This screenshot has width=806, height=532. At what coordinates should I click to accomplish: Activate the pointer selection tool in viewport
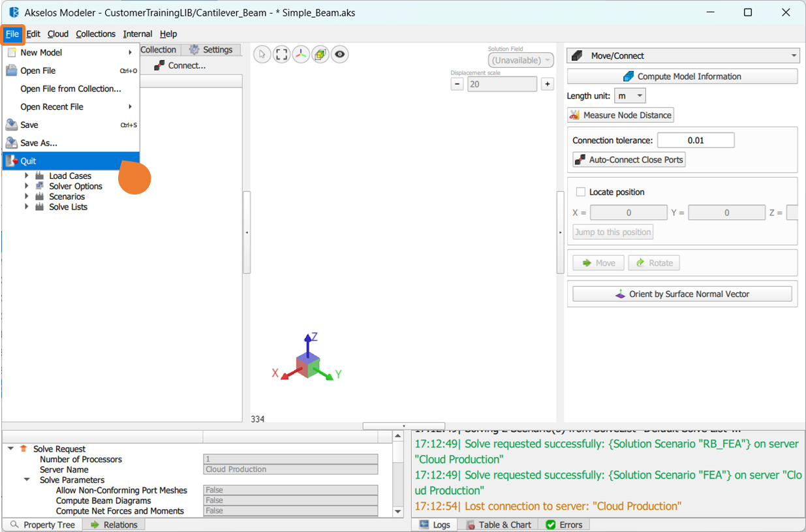tap(262, 55)
